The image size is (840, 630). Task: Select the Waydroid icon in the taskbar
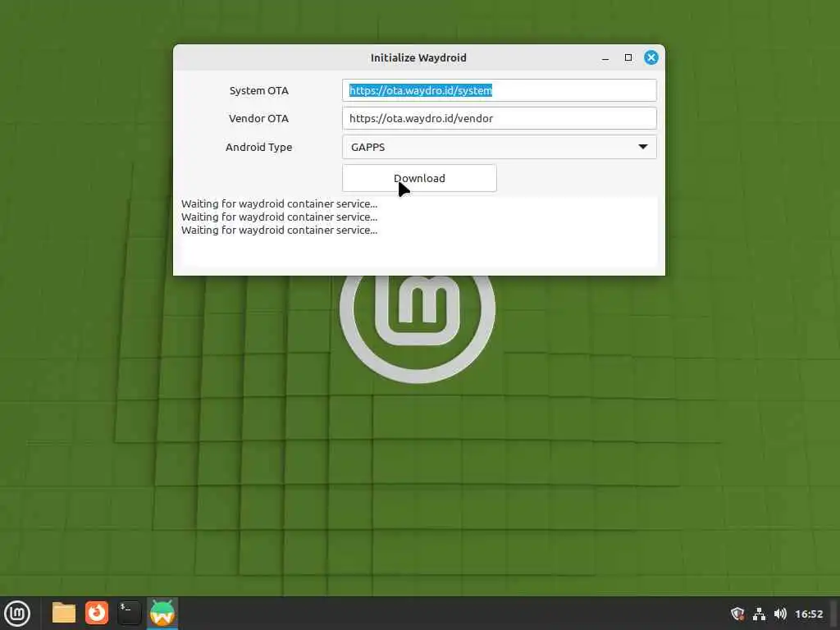162,613
